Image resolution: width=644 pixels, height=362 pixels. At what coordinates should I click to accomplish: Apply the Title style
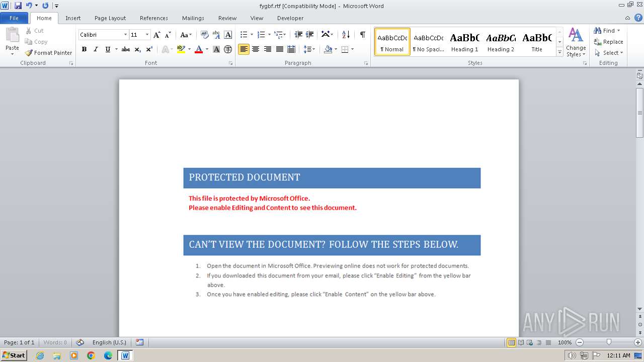point(537,42)
